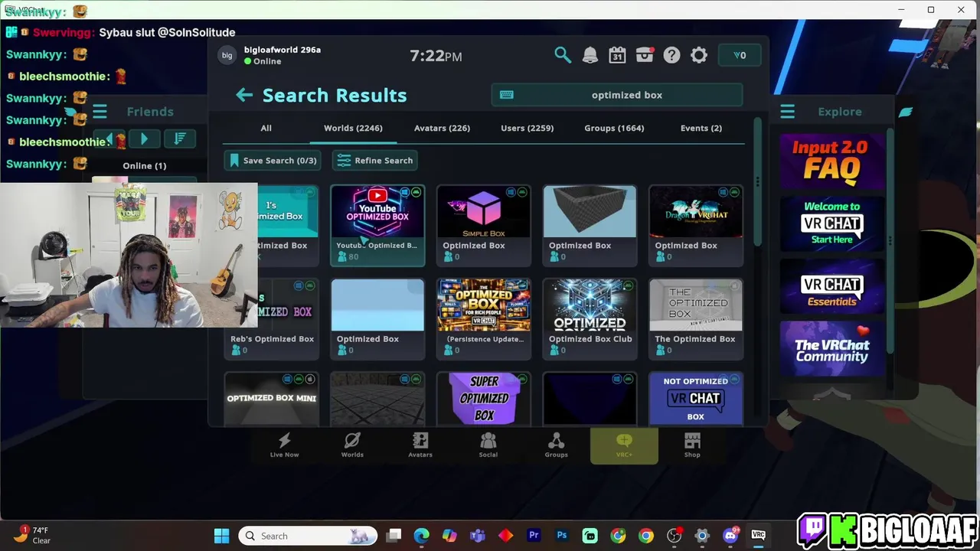Click the search results vertical scrollbar
980x551 pixels.
(x=757, y=181)
